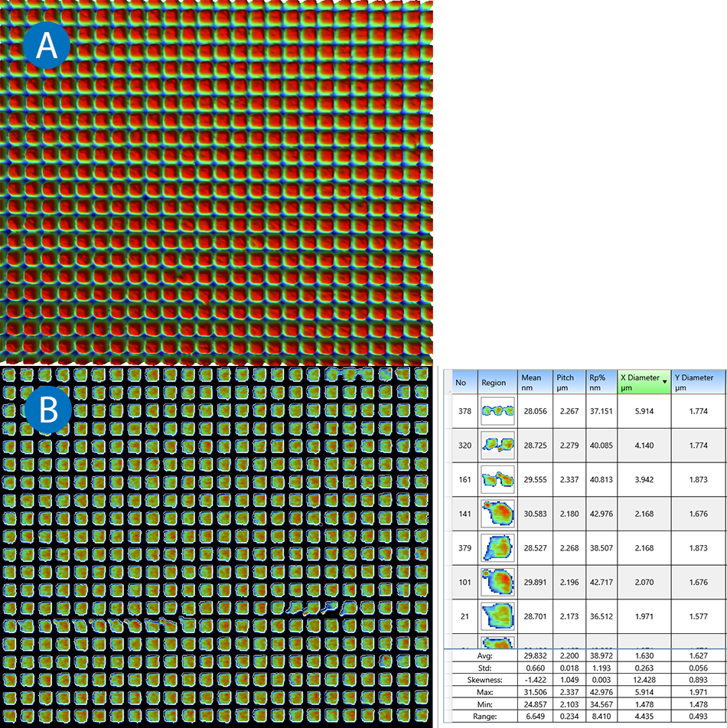727x728 pixels.
Task: Open region thumbnail for row 101
Action: tap(497, 583)
